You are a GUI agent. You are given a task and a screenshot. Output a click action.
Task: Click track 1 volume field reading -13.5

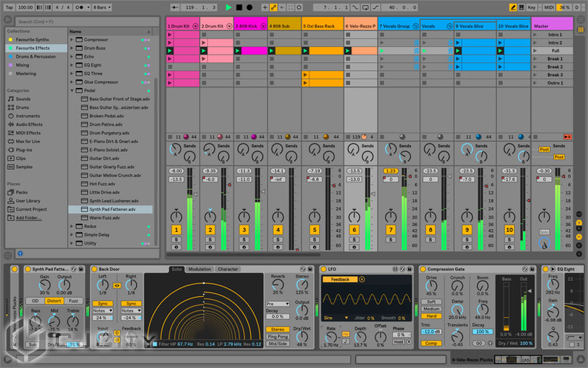[x=176, y=179]
